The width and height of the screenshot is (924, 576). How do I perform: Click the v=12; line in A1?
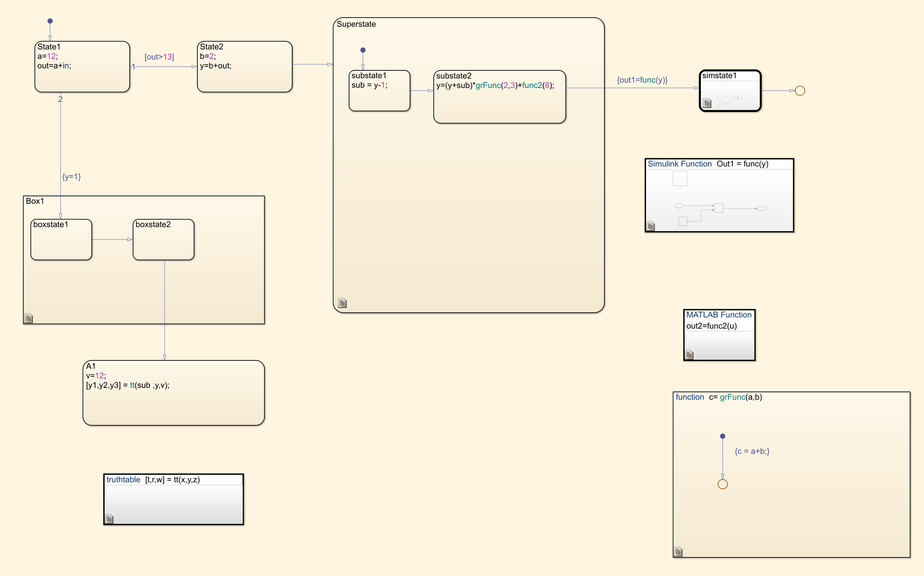[x=96, y=376]
